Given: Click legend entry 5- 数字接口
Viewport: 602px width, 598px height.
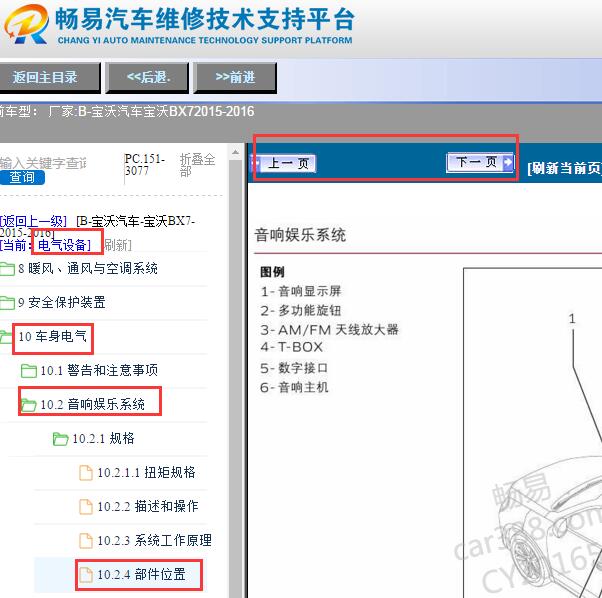Looking at the screenshot, I should click(294, 368).
